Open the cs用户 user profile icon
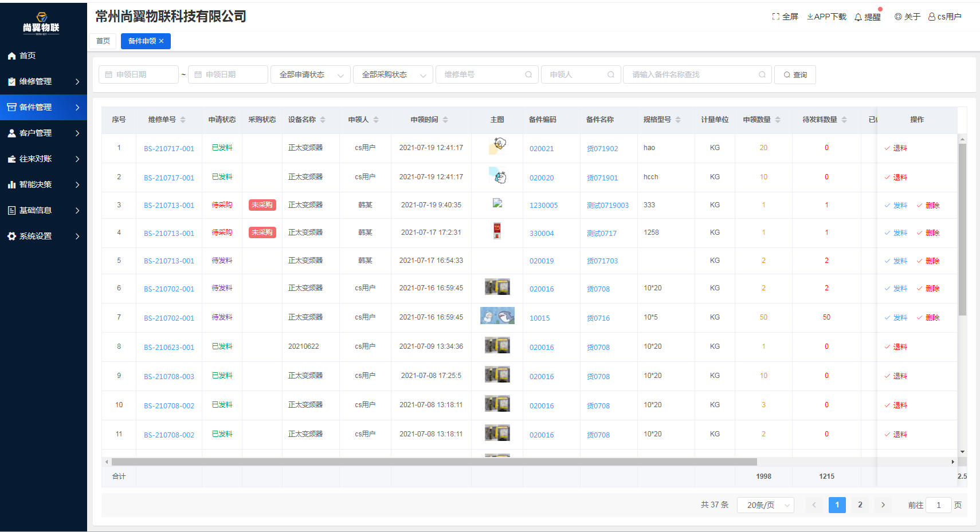The width and height of the screenshot is (980, 532). (932, 17)
